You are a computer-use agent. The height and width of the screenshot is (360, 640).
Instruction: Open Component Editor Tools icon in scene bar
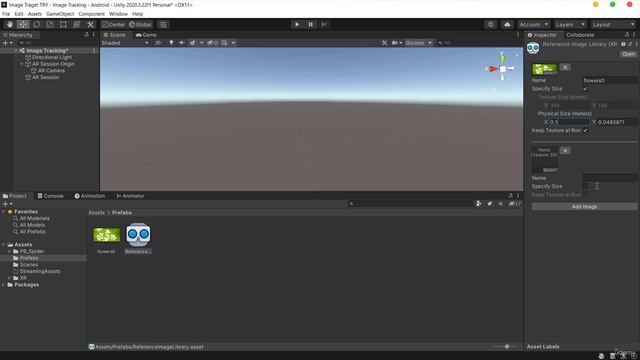coord(384,43)
